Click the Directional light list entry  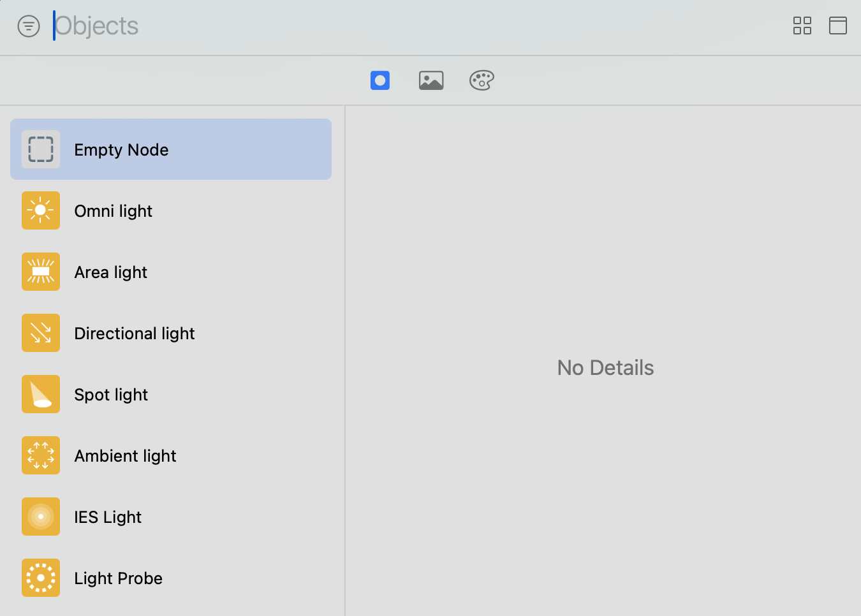[135, 334]
